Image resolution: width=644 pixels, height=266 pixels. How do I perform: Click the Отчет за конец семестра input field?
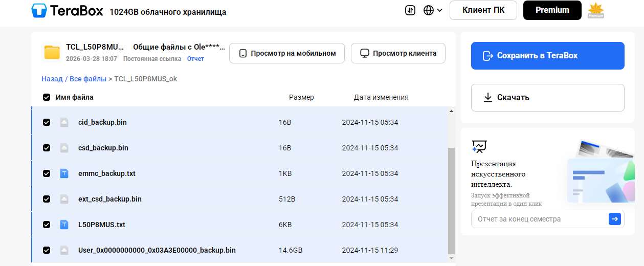[538, 219]
